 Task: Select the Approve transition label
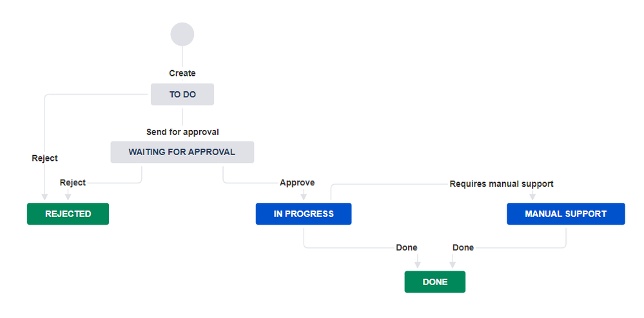(x=297, y=183)
